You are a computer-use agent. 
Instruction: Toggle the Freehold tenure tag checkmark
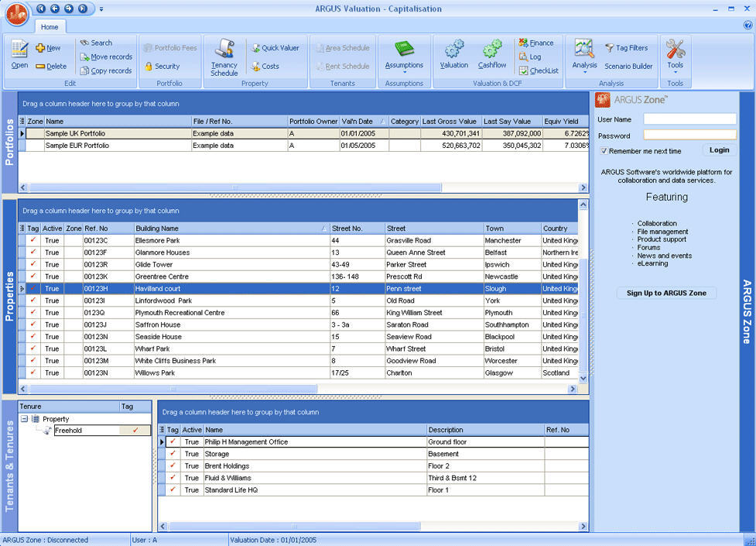pyautogui.click(x=135, y=430)
